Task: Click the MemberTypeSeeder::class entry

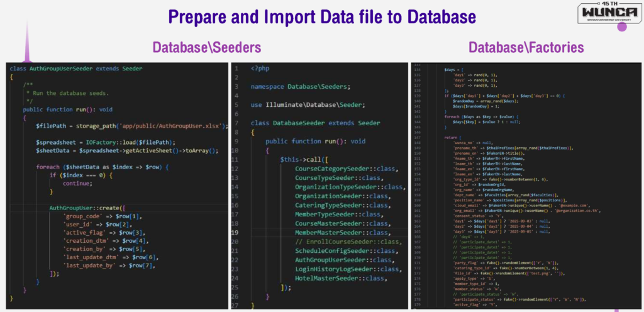Action: (x=340, y=214)
